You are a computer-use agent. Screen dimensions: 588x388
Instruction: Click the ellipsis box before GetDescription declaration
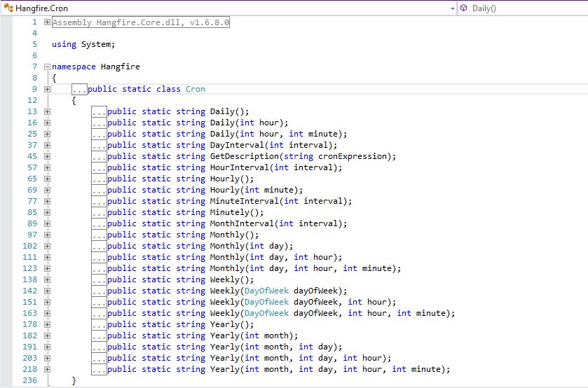99,156
